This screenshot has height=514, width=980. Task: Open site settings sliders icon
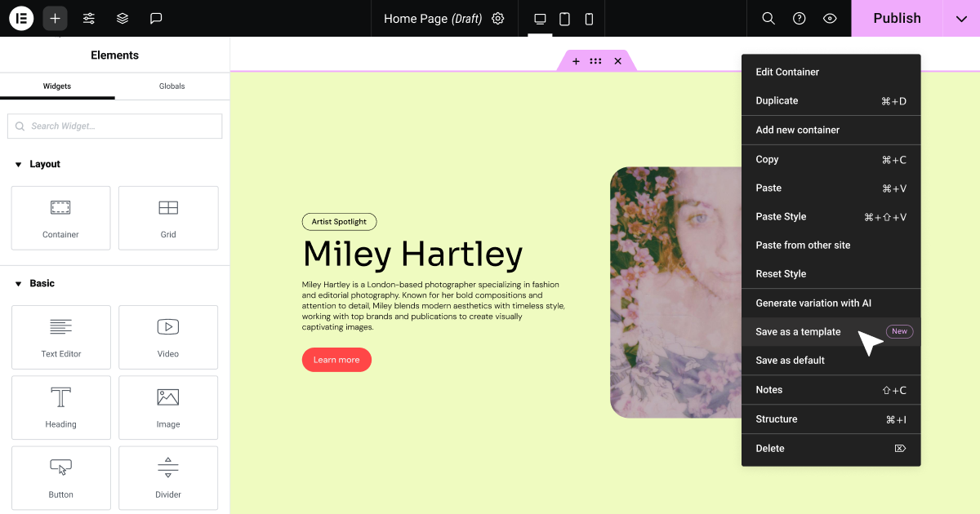tap(89, 18)
